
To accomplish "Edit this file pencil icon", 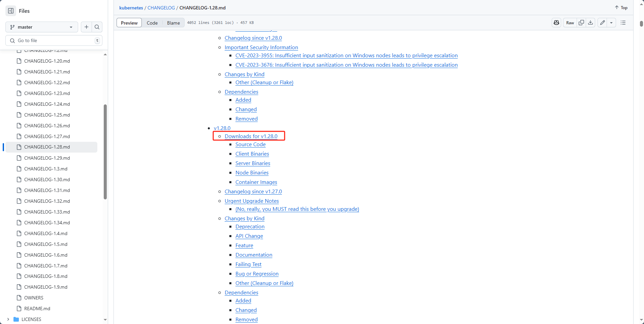I will (x=603, y=23).
